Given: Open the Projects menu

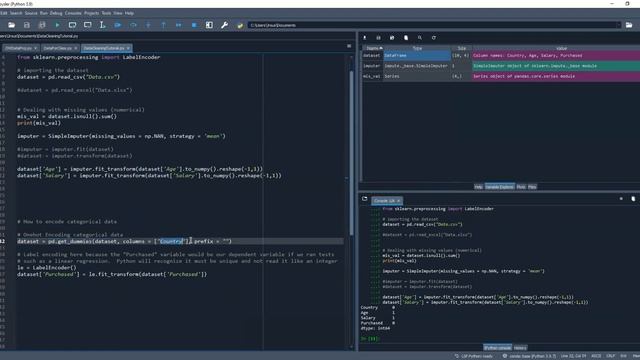Looking at the screenshot, I should (x=91, y=13).
